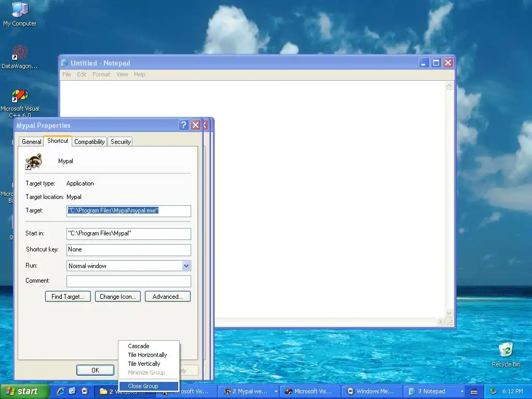Open Notepad Format menu

coord(101,74)
